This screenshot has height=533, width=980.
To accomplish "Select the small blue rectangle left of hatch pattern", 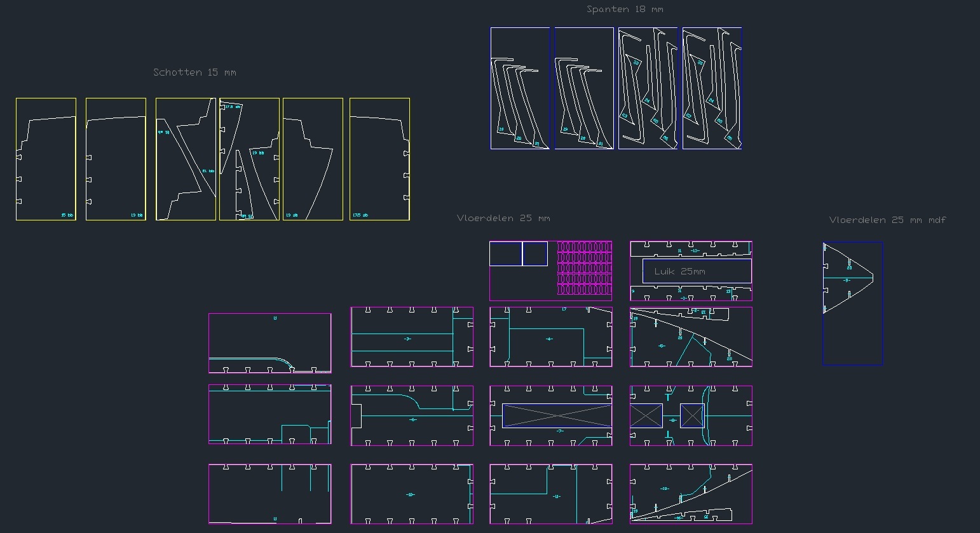I will pyautogui.click(x=506, y=253).
